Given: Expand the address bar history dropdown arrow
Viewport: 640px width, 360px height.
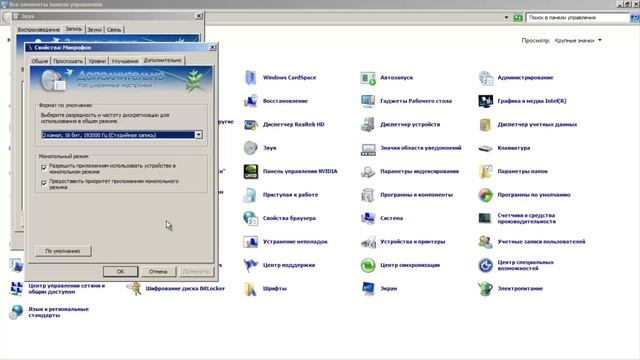Looking at the screenshot, I should (506, 18).
